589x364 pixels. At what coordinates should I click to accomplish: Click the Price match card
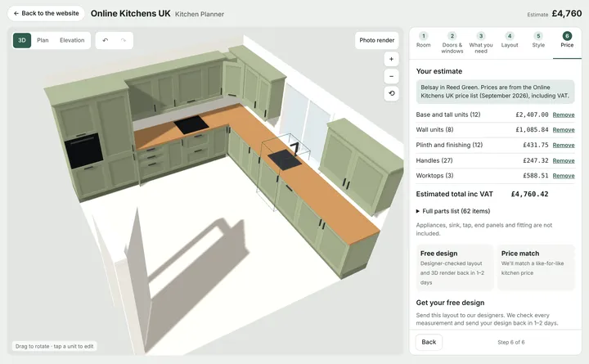tap(536, 267)
